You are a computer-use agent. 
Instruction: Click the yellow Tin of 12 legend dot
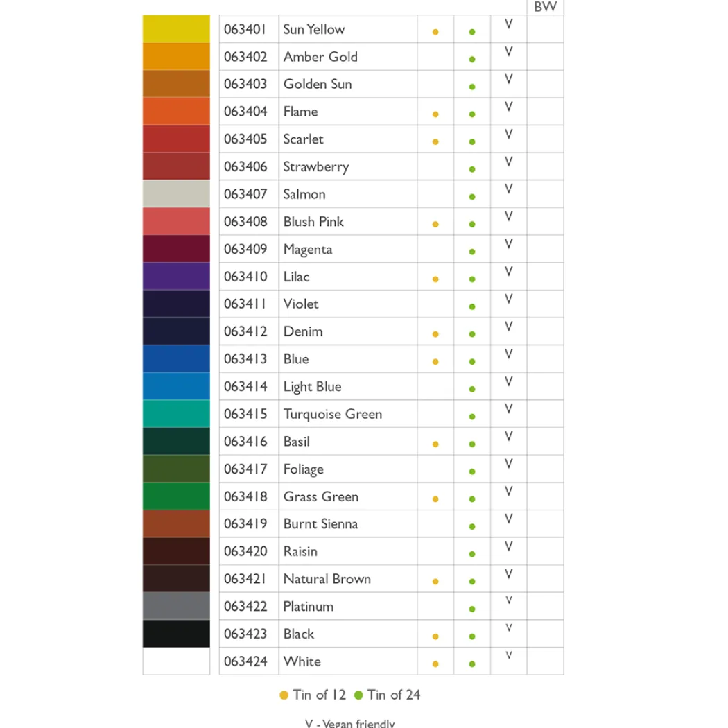pos(284,695)
